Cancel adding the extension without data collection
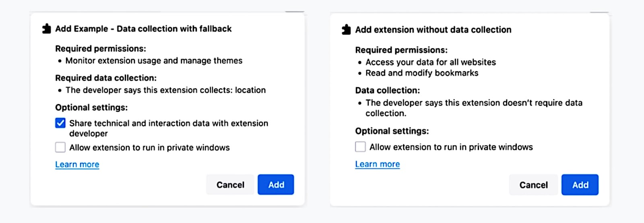The width and height of the screenshot is (644, 223). (533, 185)
